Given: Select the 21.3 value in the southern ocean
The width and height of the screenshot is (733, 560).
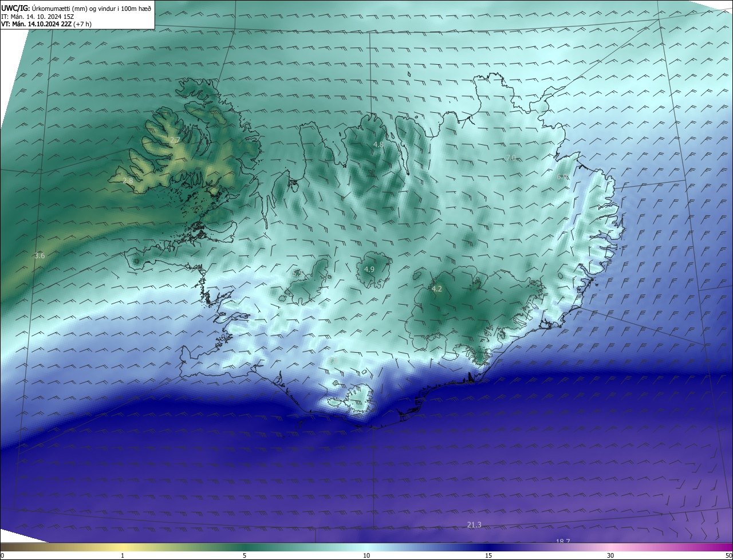Looking at the screenshot, I should (x=474, y=524).
